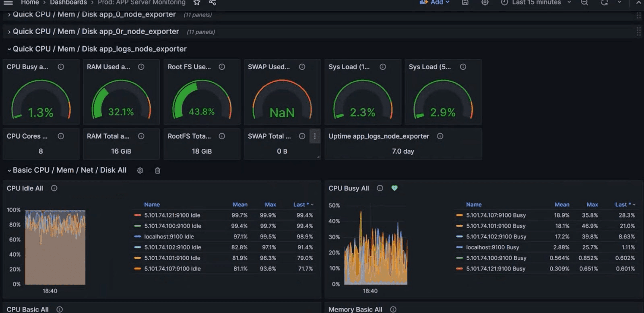The image size is (644, 313).
Task: Toggle the 5.101.74.121:9100 Idle series visibility
Action: click(172, 215)
